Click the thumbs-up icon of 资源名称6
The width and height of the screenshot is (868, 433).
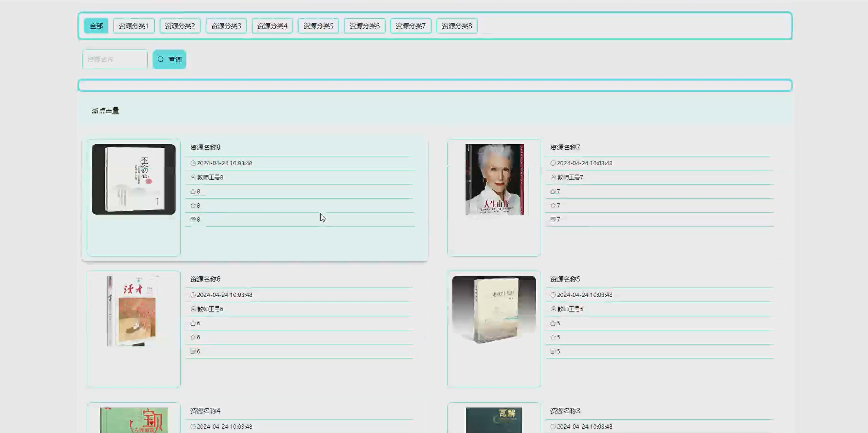(193, 323)
